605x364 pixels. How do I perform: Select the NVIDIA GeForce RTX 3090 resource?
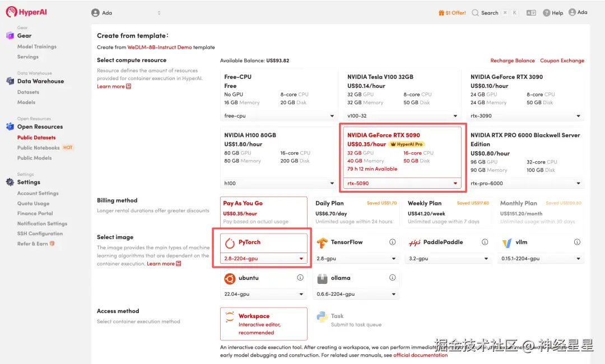coord(525,90)
